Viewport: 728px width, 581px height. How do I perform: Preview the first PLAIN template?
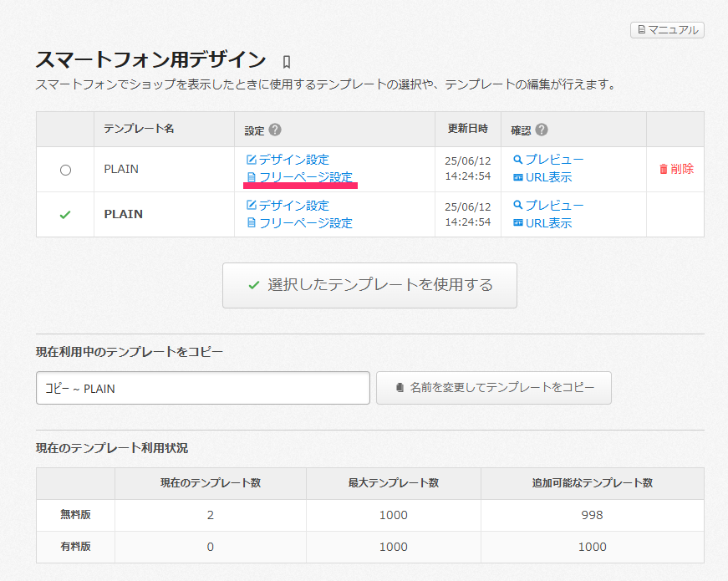click(x=554, y=160)
